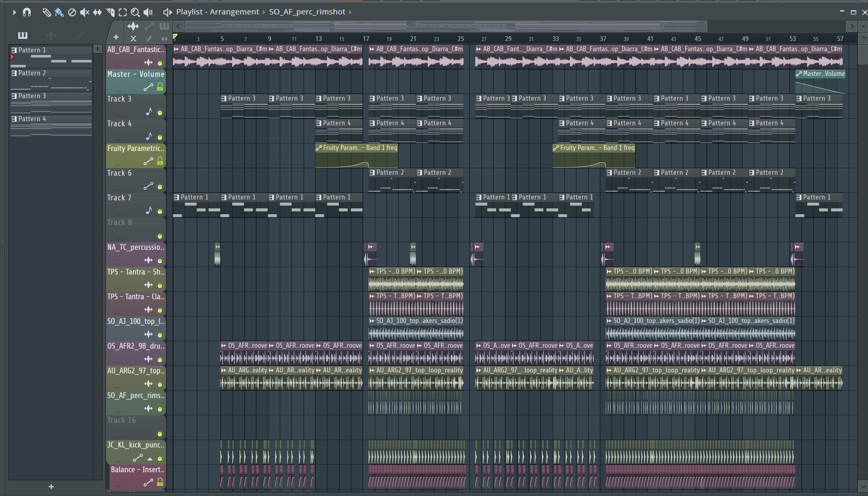This screenshot has height=496, width=868.
Task: Click the timeline scroll right arrow
Action: [852, 26]
